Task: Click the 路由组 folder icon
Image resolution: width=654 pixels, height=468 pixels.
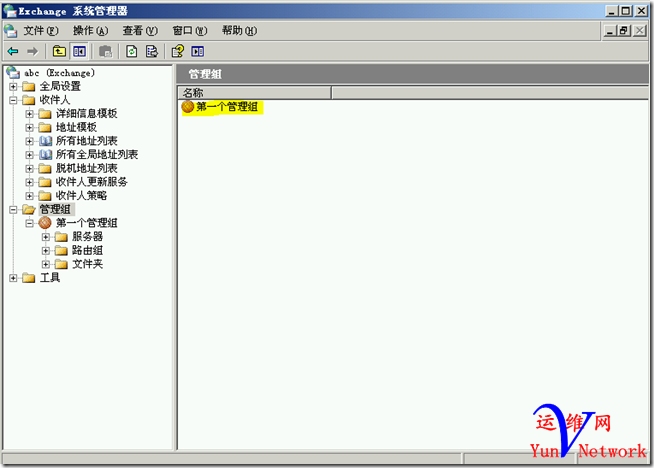Action: 61,250
